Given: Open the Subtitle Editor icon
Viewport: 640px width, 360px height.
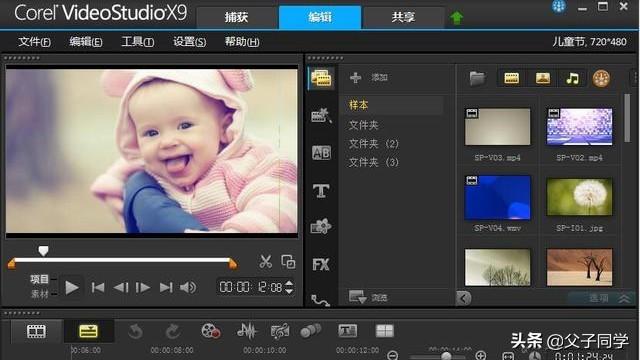Looking at the screenshot, I should click(x=347, y=331).
